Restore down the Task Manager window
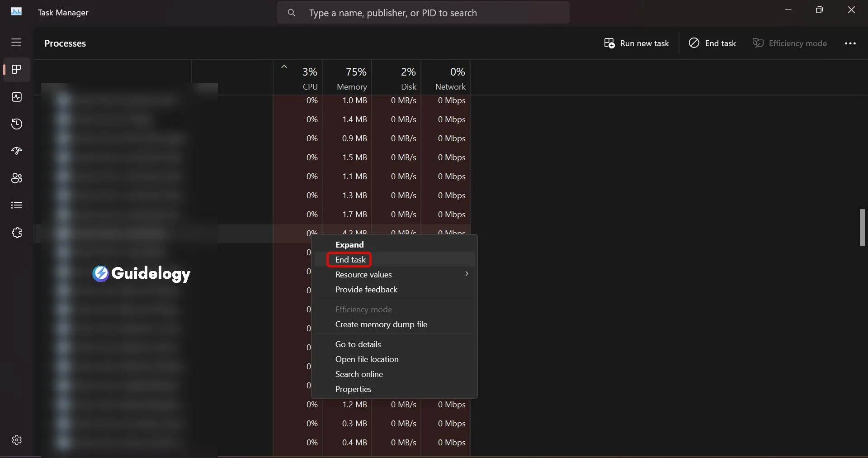Viewport: 868px width, 458px height. (819, 10)
